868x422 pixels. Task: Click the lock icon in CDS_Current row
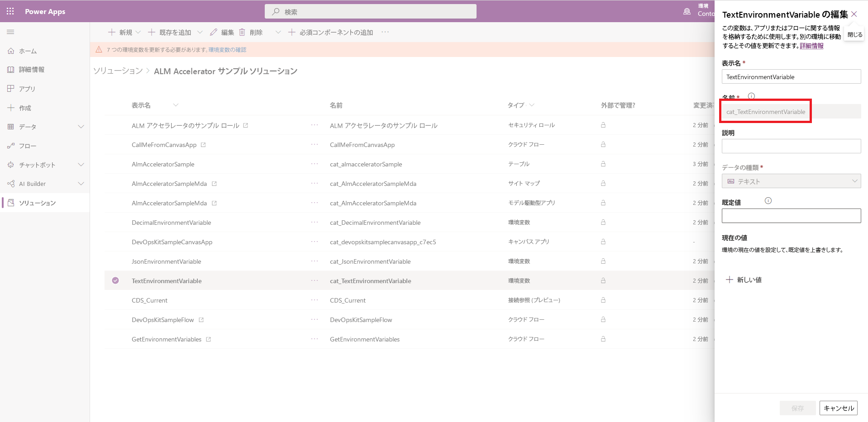click(603, 300)
